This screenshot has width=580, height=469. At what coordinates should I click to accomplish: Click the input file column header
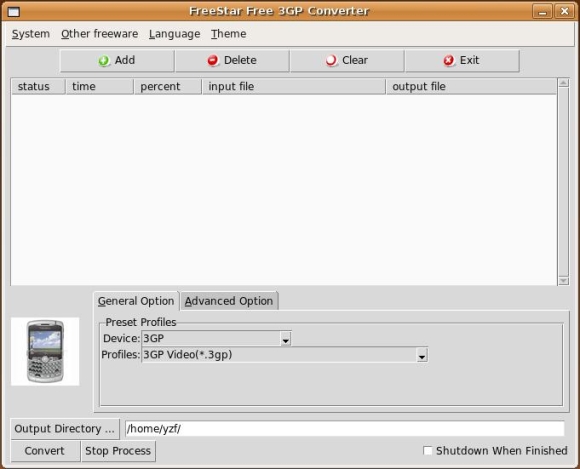click(x=294, y=87)
